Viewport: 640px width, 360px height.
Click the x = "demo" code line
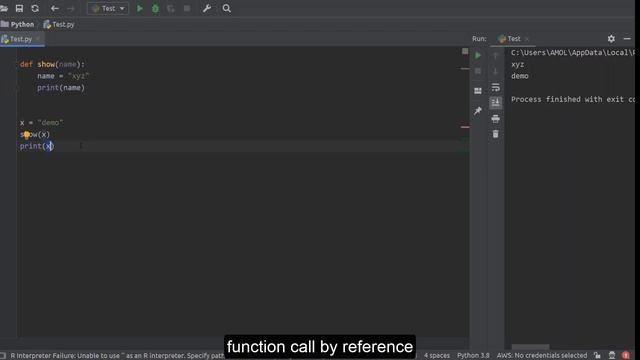(41, 122)
